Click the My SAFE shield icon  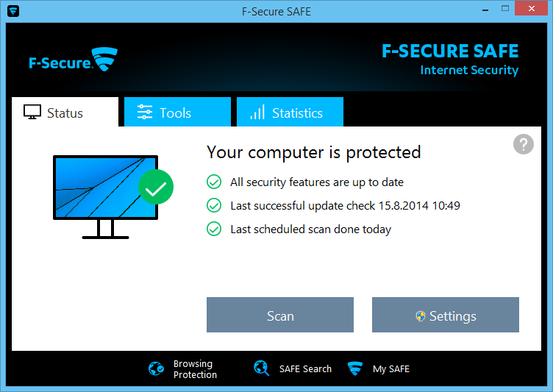pyautogui.click(x=356, y=368)
